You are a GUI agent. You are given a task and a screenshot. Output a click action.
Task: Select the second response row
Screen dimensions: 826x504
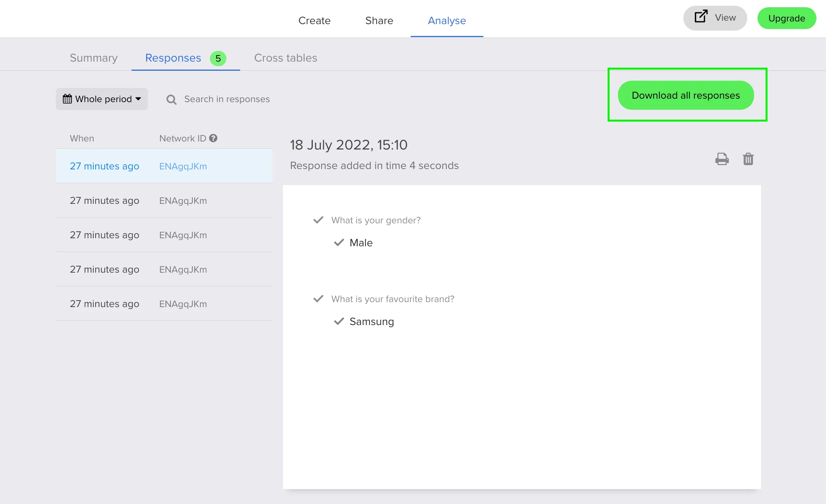(x=164, y=200)
